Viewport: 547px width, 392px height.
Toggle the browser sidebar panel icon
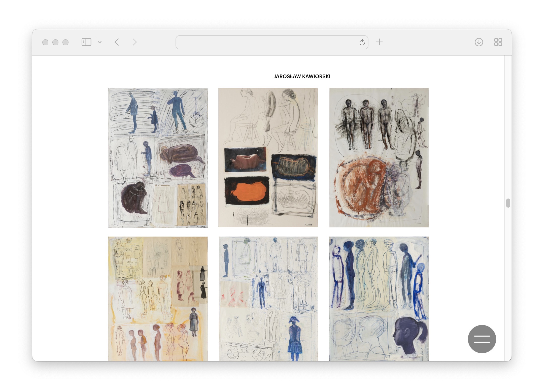click(86, 42)
